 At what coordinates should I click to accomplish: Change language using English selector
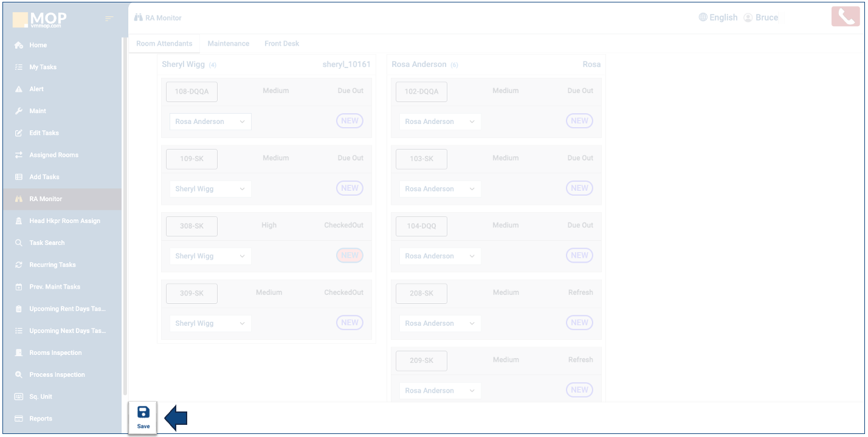(718, 18)
